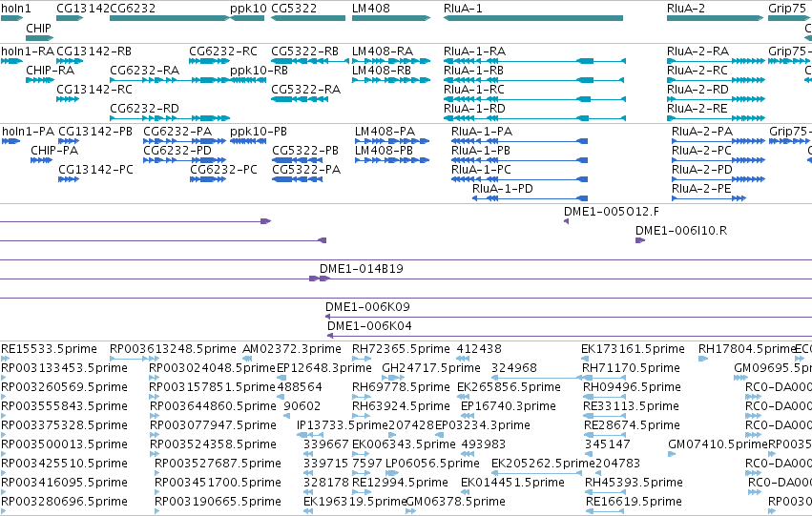Screen dimensions: 812x516
Task: Select protein RluA-2-PA
Action: coord(702,132)
